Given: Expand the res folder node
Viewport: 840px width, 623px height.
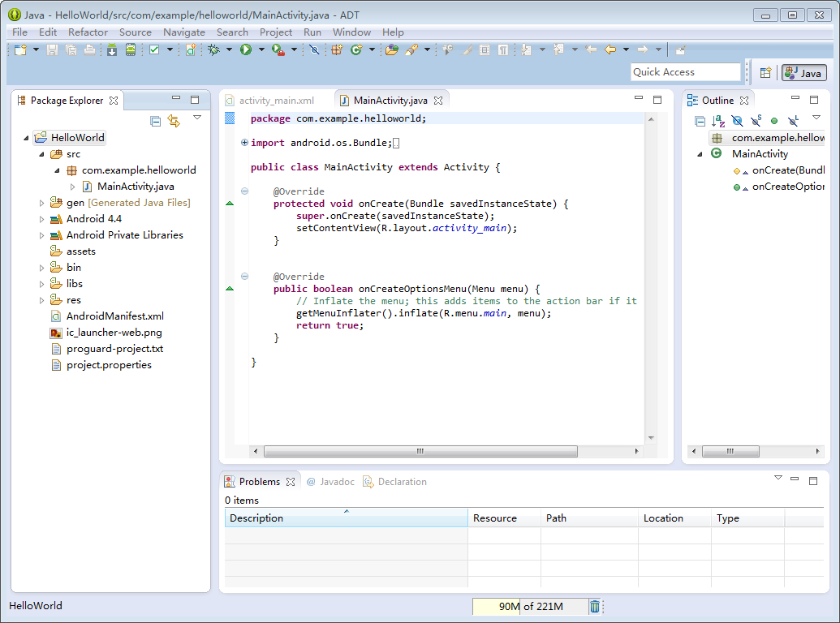Looking at the screenshot, I should click(41, 300).
